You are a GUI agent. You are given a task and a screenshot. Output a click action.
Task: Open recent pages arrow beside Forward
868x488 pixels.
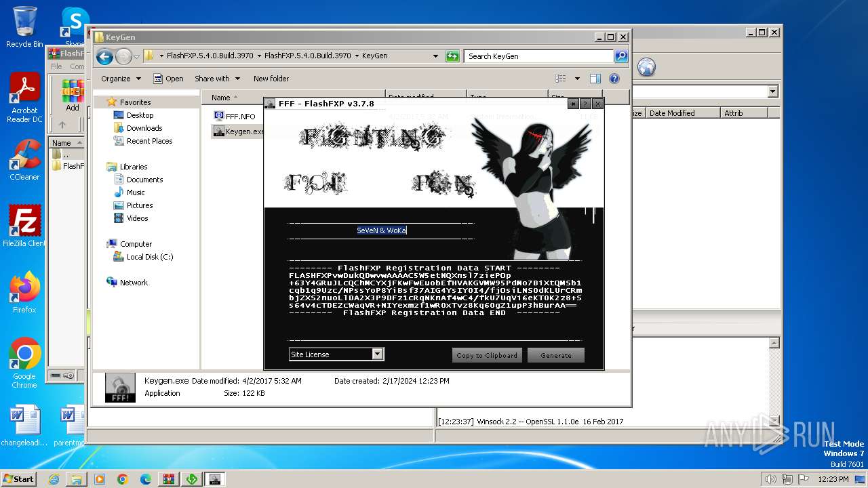point(137,56)
